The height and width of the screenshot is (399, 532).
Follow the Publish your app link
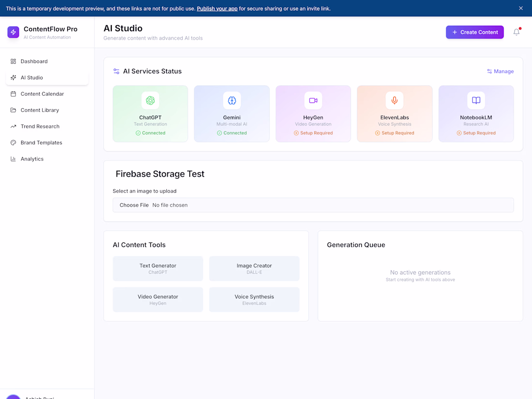point(217,9)
